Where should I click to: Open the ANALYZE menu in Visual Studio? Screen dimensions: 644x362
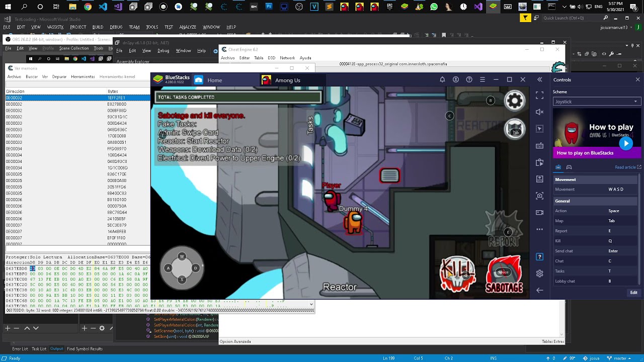(x=188, y=27)
